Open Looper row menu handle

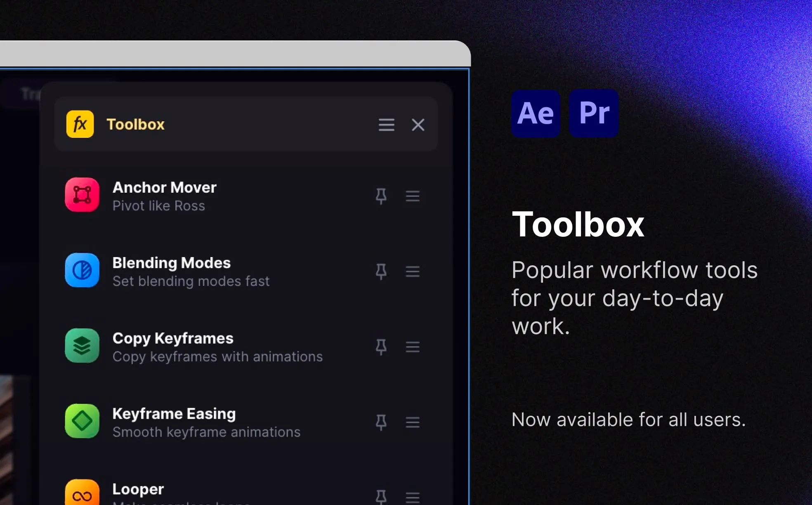413,498
